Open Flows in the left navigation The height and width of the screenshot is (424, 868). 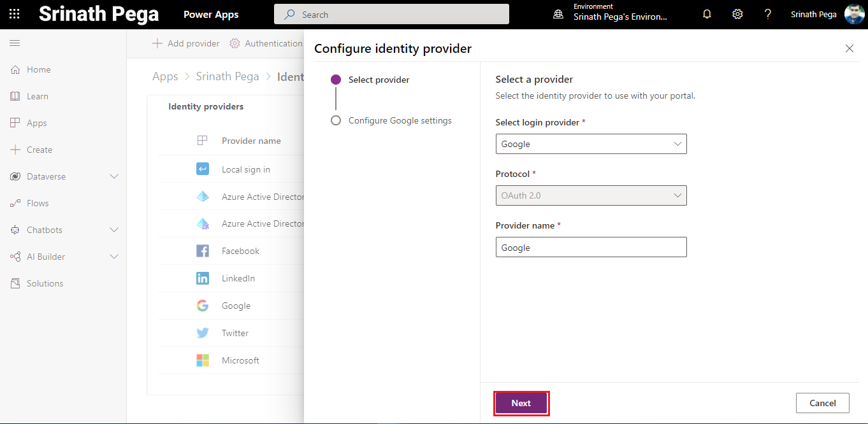point(38,203)
